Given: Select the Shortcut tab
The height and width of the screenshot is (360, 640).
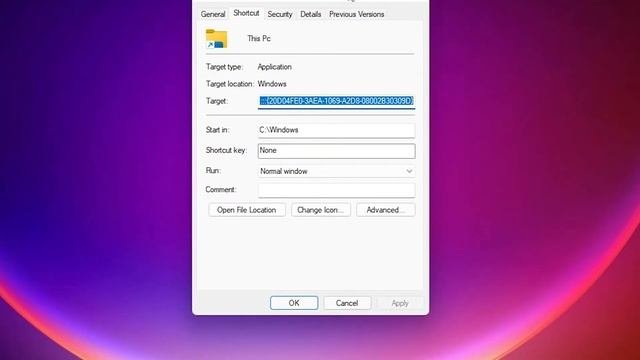Looking at the screenshot, I should [x=246, y=13].
